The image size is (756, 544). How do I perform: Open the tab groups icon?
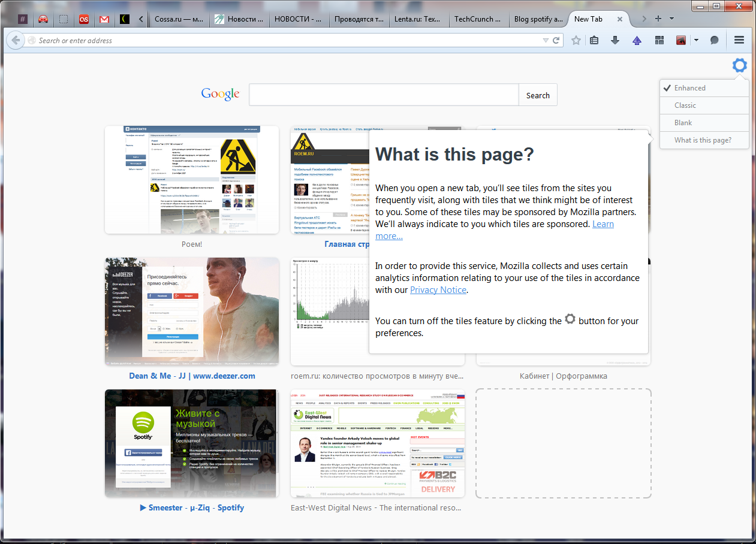[x=659, y=40]
